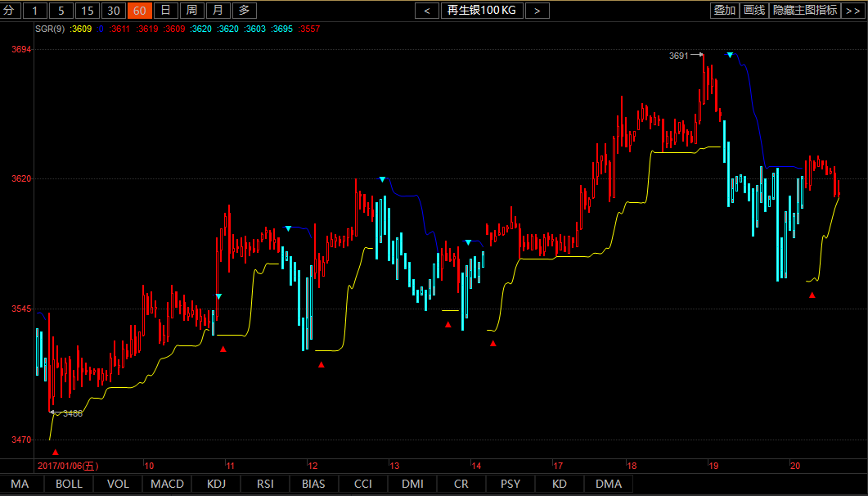Switch chart to monthly 月 period
The height and width of the screenshot is (496, 868).
(218, 11)
